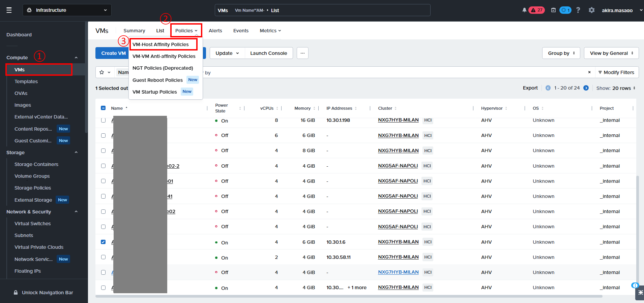Sort by OS column
Viewport: 644px width, 303px height.
[543, 108]
